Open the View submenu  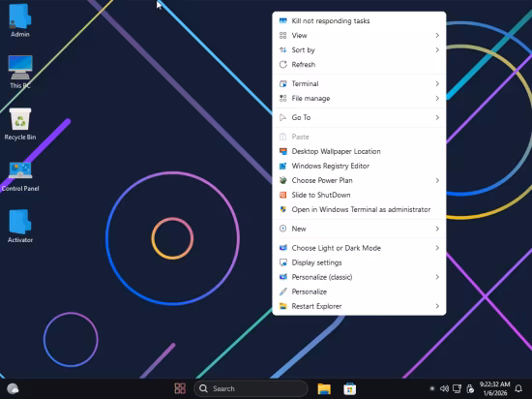(359, 35)
